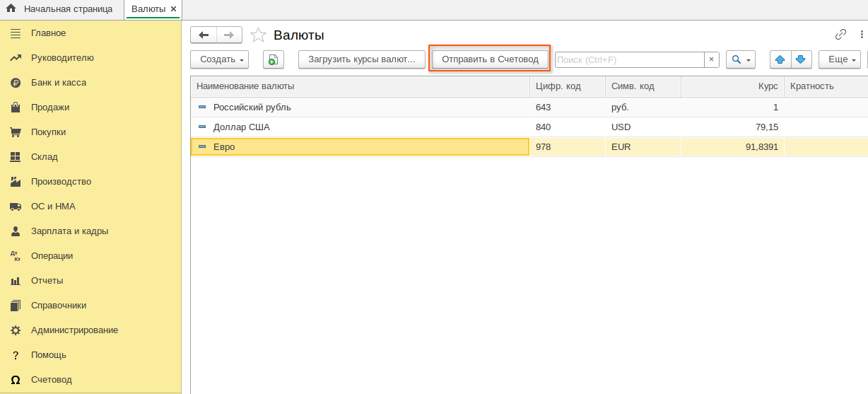Switch to Начальная страница tab
Image resolution: width=868 pixels, height=394 pixels.
click(x=67, y=9)
